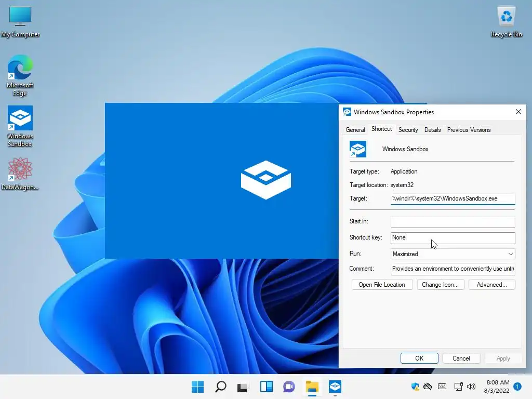The width and height of the screenshot is (532, 399).
Task: Open the Advanced shortcut options
Action: click(492, 285)
